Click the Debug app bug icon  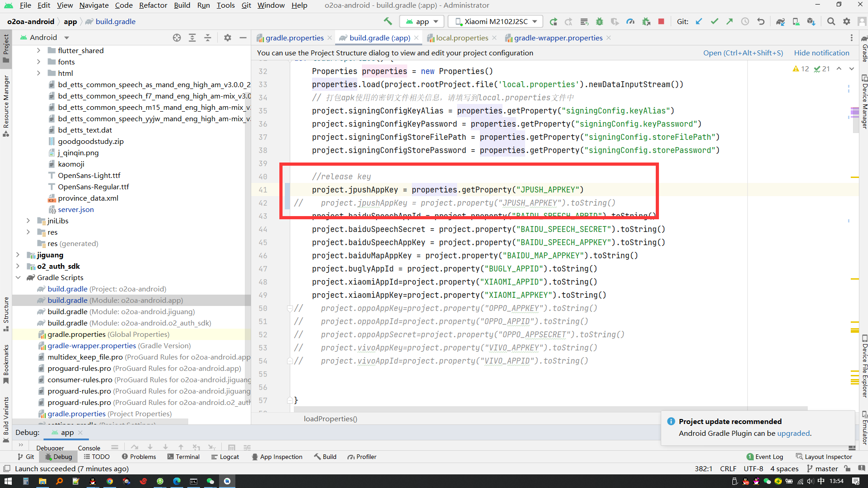point(600,21)
